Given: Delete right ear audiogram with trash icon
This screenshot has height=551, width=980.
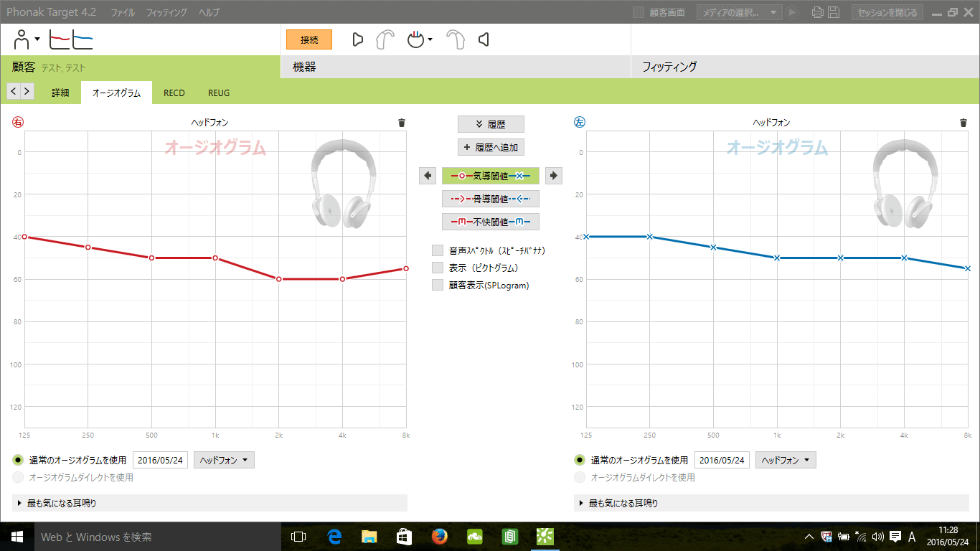Looking at the screenshot, I should click(x=401, y=123).
